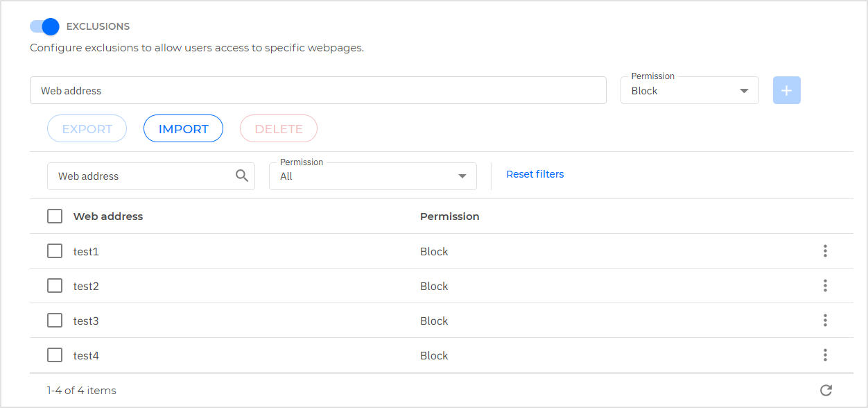Expand the Block permission dropdown
Viewport: 868px width, 408px height.
tap(689, 91)
